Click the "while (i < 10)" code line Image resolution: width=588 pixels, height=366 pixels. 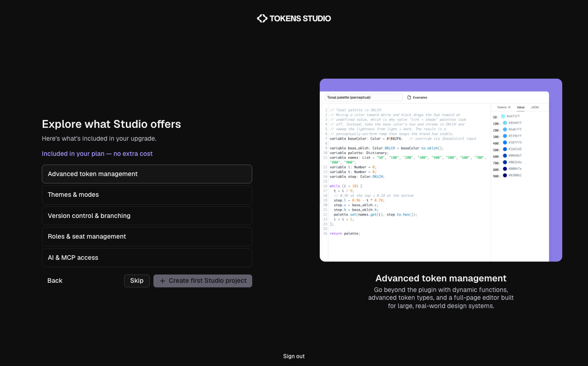click(x=346, y=186)
